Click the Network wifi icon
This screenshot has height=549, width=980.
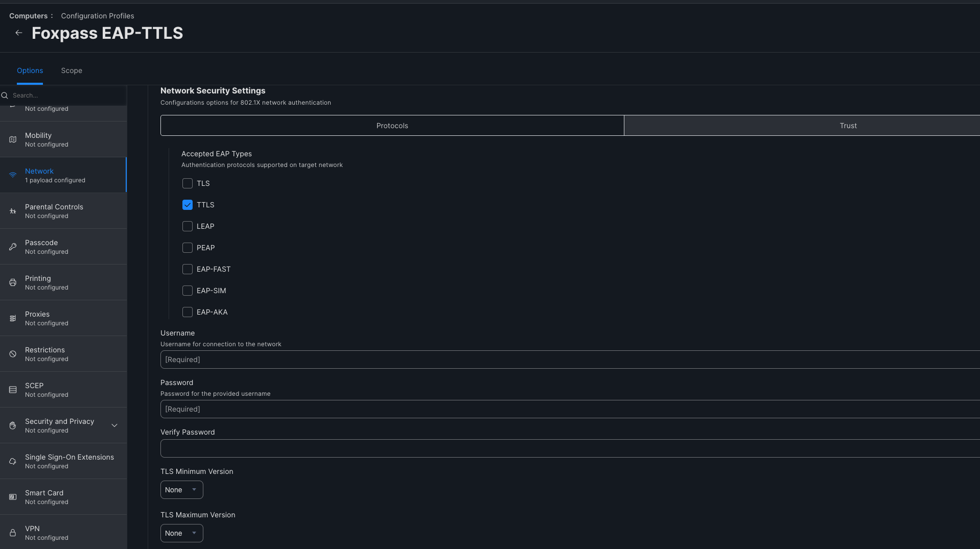click(13, 175)
